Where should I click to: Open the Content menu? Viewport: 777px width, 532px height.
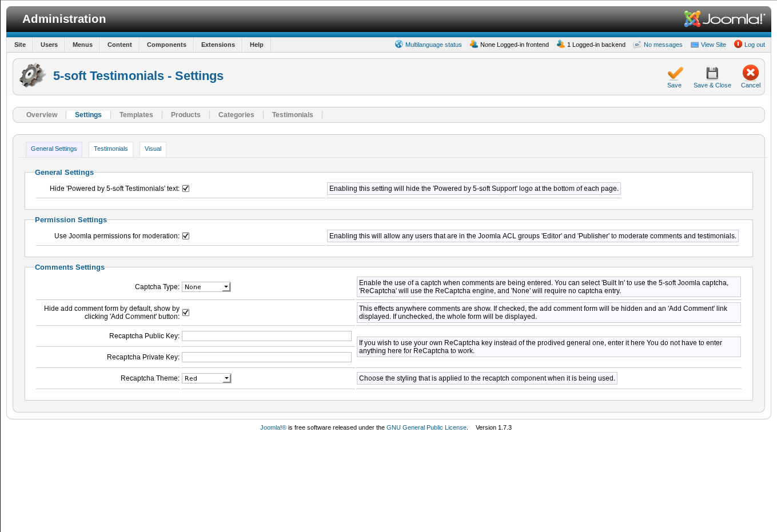point(119,45)
